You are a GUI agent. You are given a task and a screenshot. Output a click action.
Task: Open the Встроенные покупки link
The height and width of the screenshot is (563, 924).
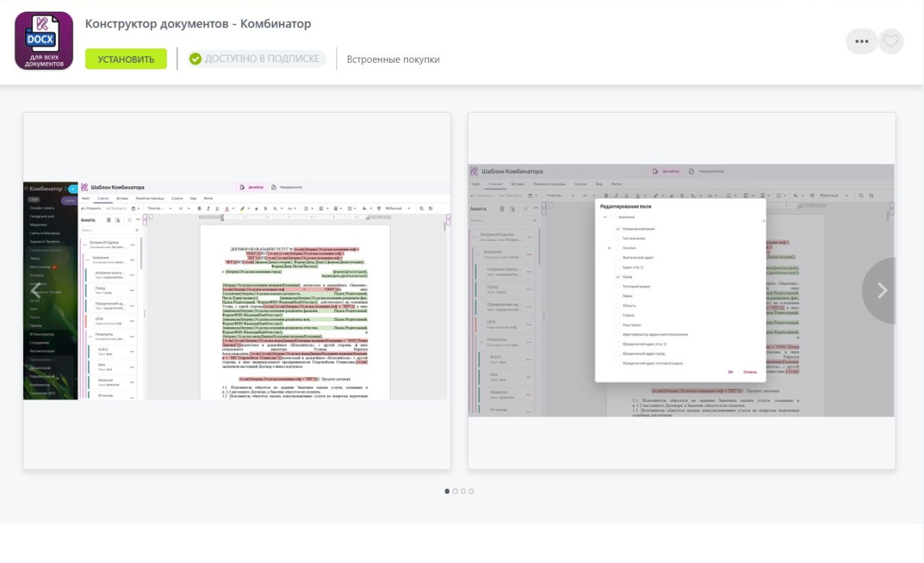click(393, 59)
